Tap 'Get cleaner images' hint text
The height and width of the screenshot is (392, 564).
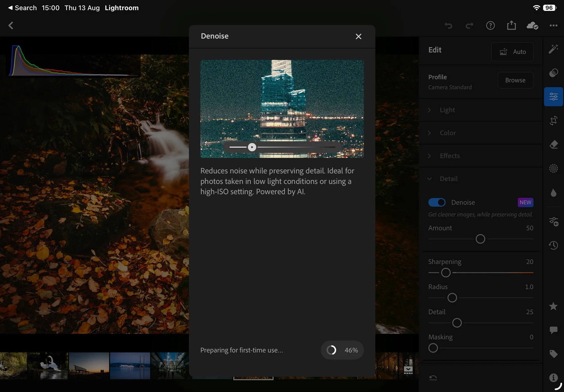pos(480,215)
